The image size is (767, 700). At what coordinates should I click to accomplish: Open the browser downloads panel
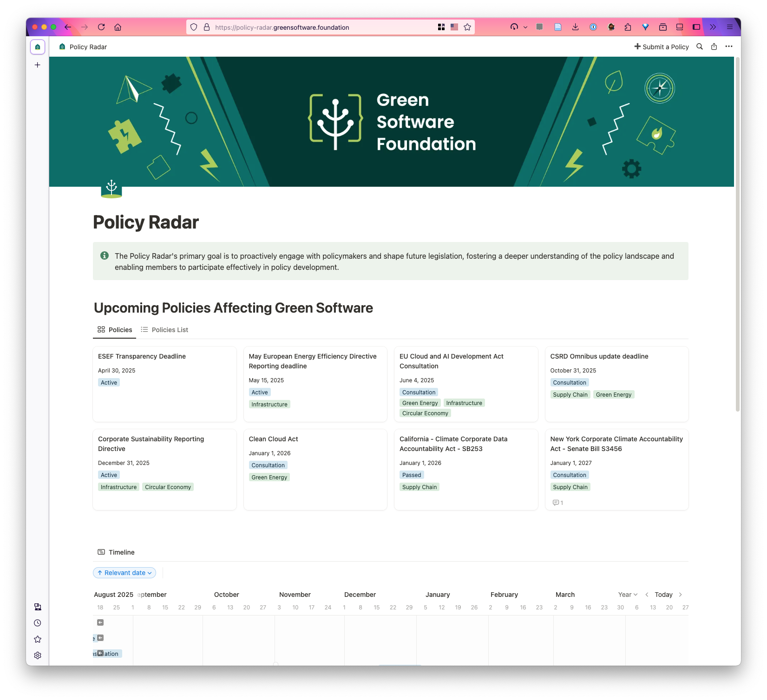[x=575, y=27]
